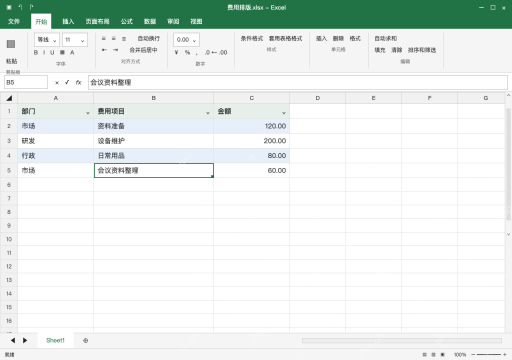The width and height of the screenshot is (512, 360).
Task: Toggle bold formatting (B)
Action: 36,52
